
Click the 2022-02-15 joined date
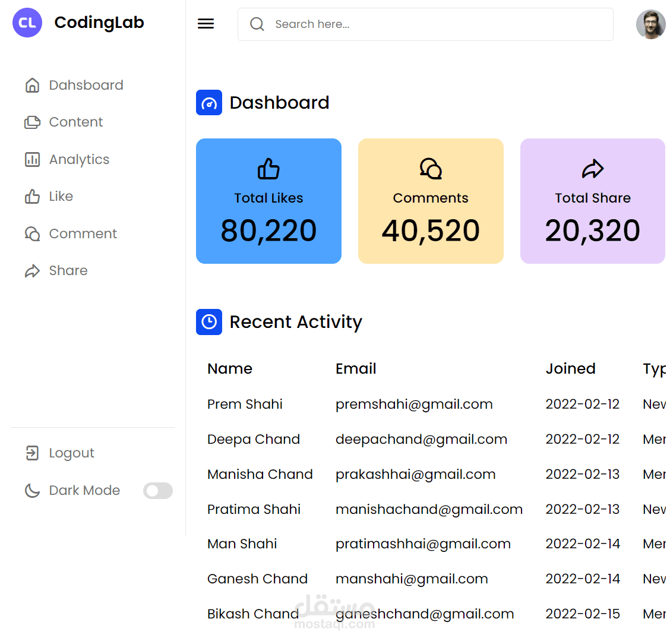pos(583,614)
